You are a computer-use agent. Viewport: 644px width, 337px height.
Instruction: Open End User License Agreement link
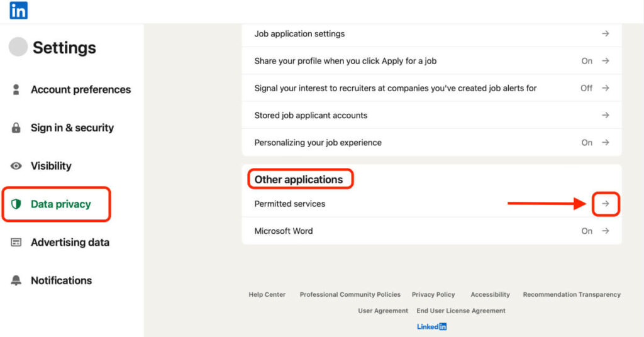(461, 311)
